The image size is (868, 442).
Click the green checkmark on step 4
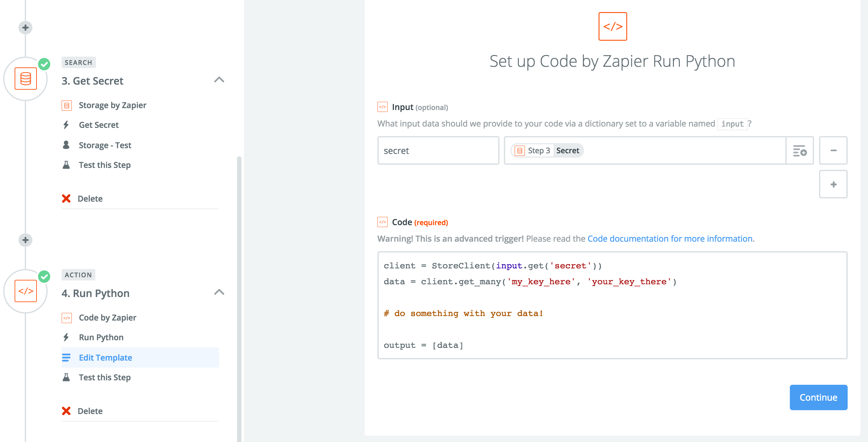[x=44, y=276]
